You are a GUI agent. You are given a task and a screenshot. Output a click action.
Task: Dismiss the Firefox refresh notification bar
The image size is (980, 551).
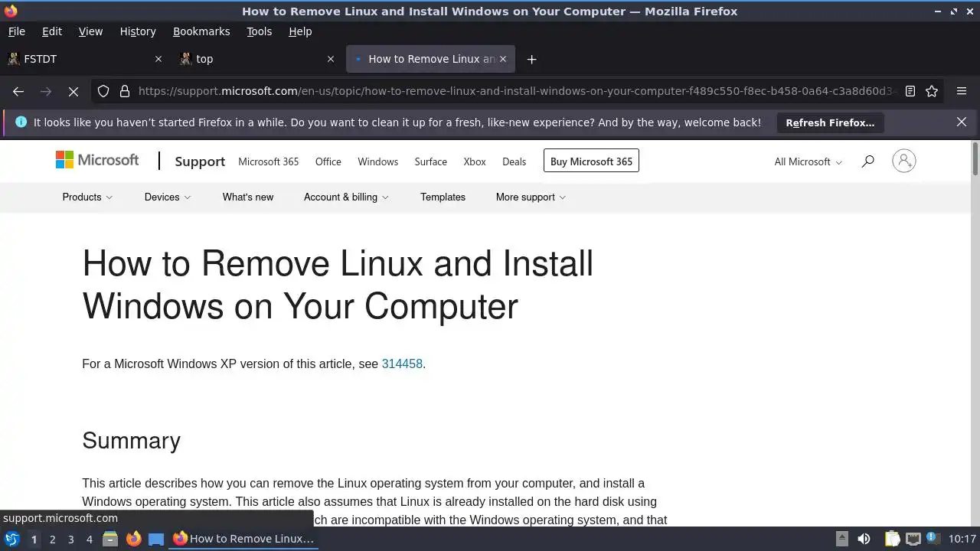click(x=962, y=122)
